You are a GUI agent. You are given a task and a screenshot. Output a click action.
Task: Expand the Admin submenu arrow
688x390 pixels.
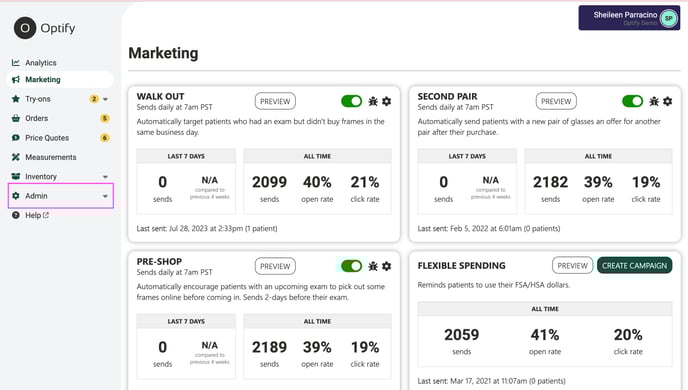click(105, 196)
